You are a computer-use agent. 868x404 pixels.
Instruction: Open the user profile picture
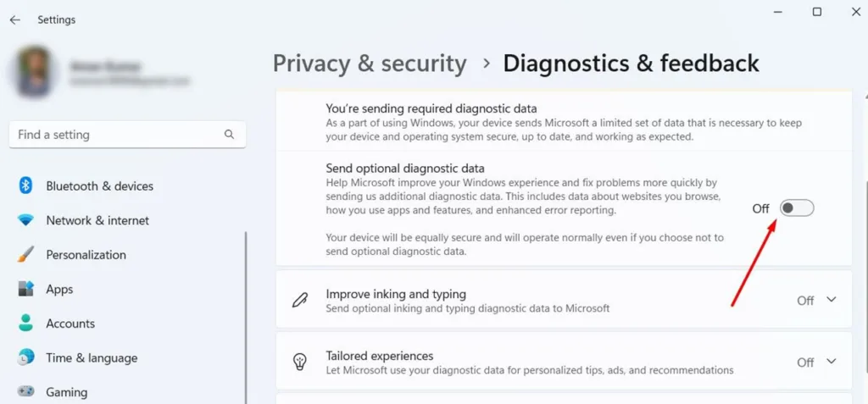[x=35, y=72]
